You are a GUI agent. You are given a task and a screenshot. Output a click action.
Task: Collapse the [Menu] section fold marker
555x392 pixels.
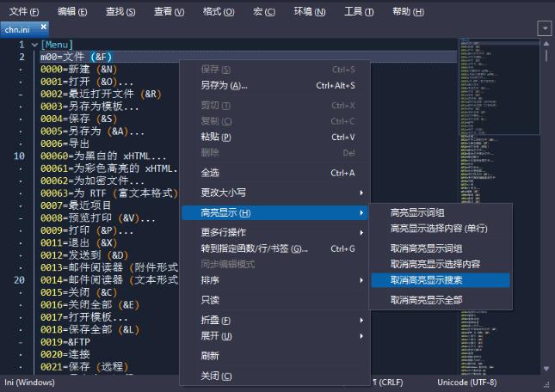click(x=34, y=45)
